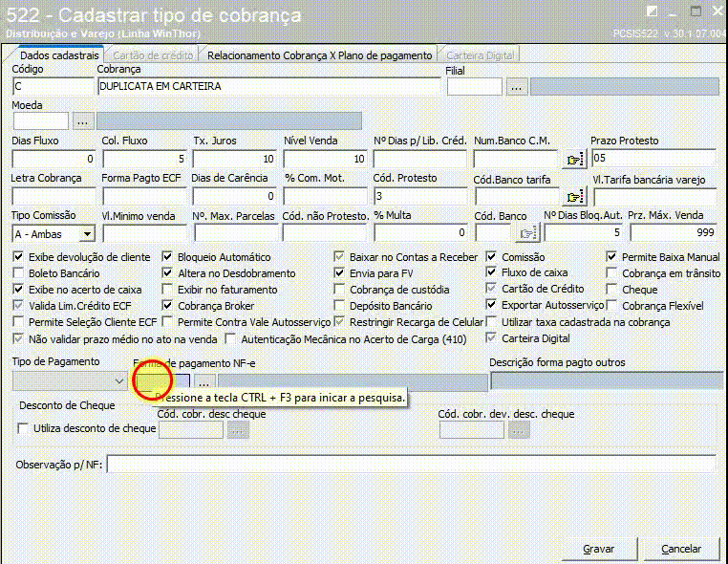
Task: Click the Tx. Juros field
Action: click(x=234, y=159)
